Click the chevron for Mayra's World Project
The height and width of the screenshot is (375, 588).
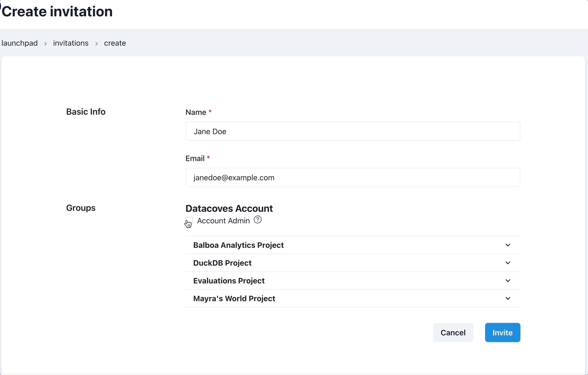point(508,299)
